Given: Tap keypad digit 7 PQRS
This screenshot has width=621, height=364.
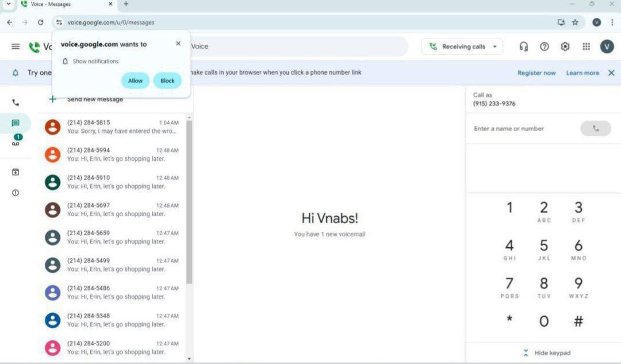Looking at the screenshot, I should [x=509, y=288].
